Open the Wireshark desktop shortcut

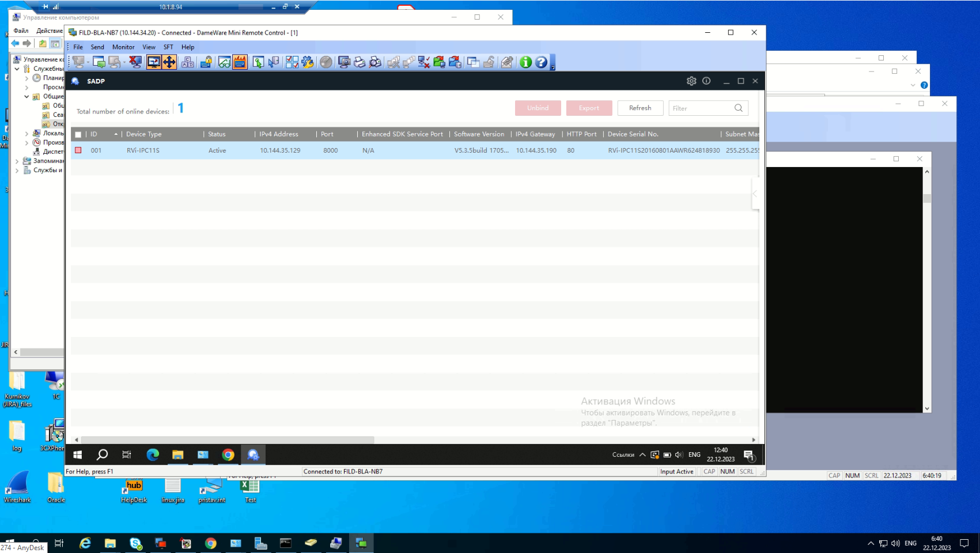(17, 487)
